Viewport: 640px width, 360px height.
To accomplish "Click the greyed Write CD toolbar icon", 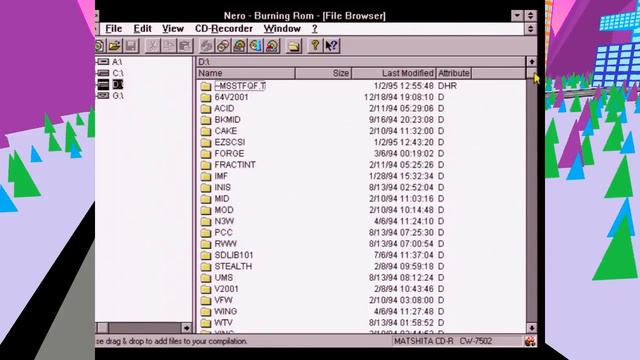I will click(x=207, y=46).
